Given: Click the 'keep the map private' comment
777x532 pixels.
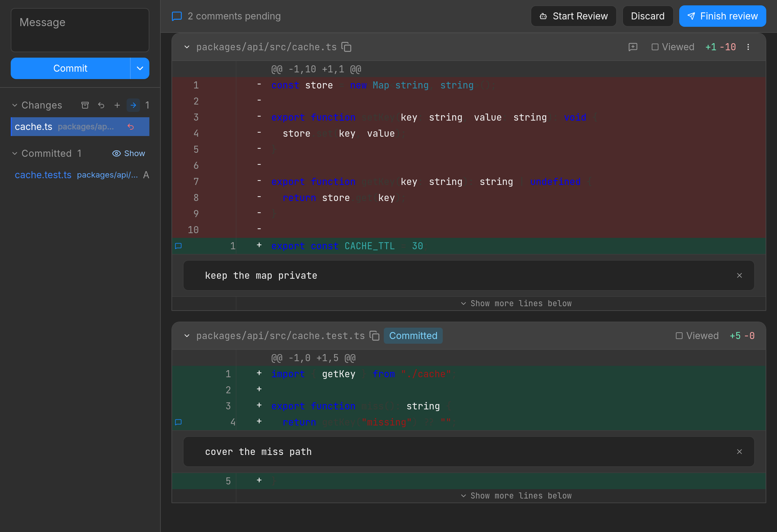Looking at the screenshot, I should coord(469,275).
